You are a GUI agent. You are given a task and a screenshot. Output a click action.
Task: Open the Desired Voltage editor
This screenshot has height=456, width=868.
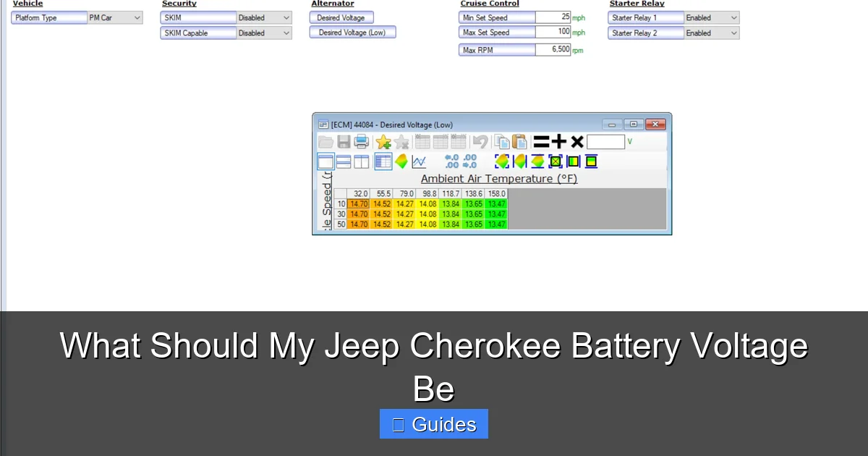(x=341, y=17)
